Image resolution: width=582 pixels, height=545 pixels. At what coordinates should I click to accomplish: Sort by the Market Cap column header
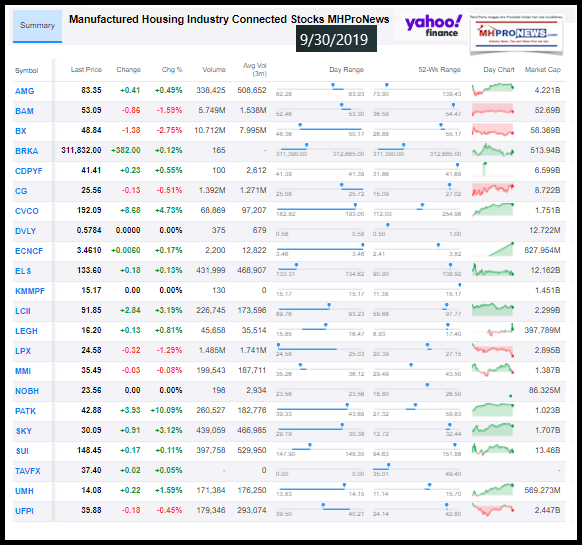click(543, 70)
